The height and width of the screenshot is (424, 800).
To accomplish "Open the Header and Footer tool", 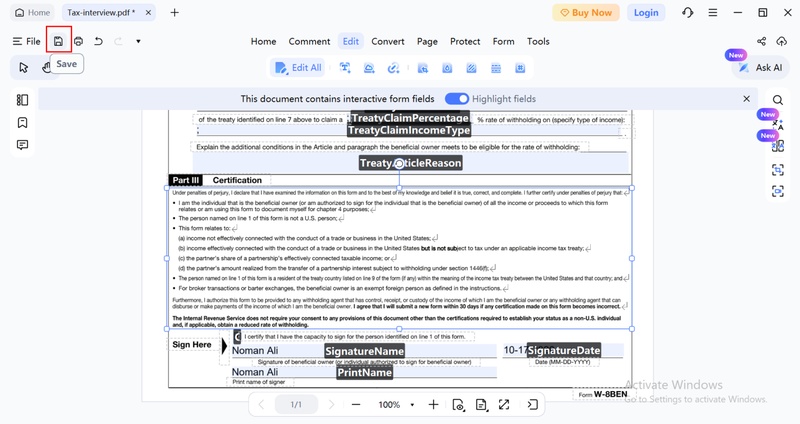I will (496, 68).
